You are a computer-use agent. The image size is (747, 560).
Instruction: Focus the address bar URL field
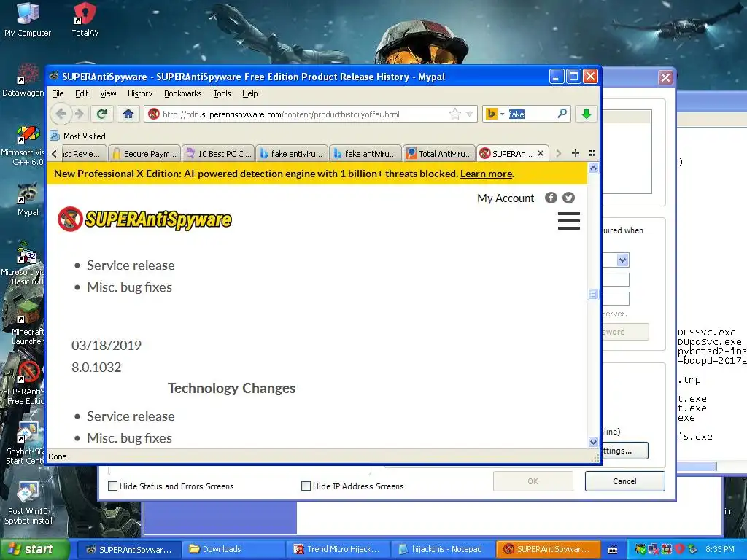pos(305,114)
